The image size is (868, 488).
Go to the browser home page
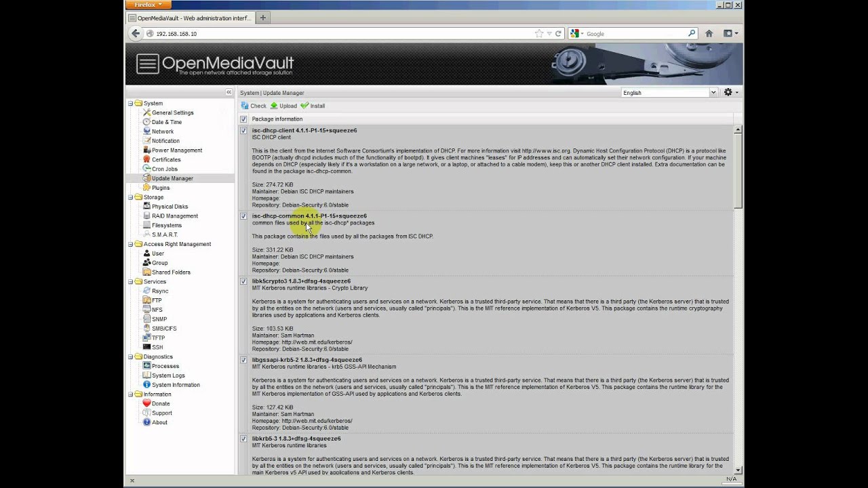coord(709,33)
